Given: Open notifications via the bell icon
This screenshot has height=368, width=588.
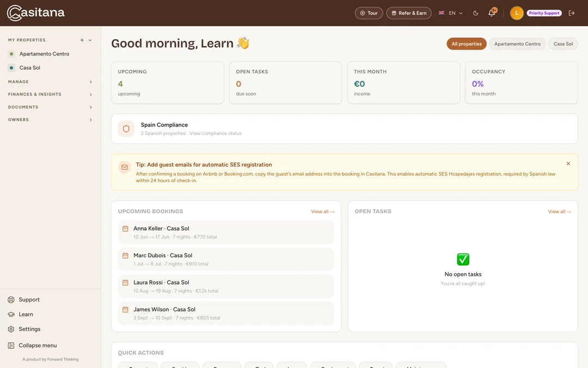Looking at the screenshot, I should pos(492,13).
